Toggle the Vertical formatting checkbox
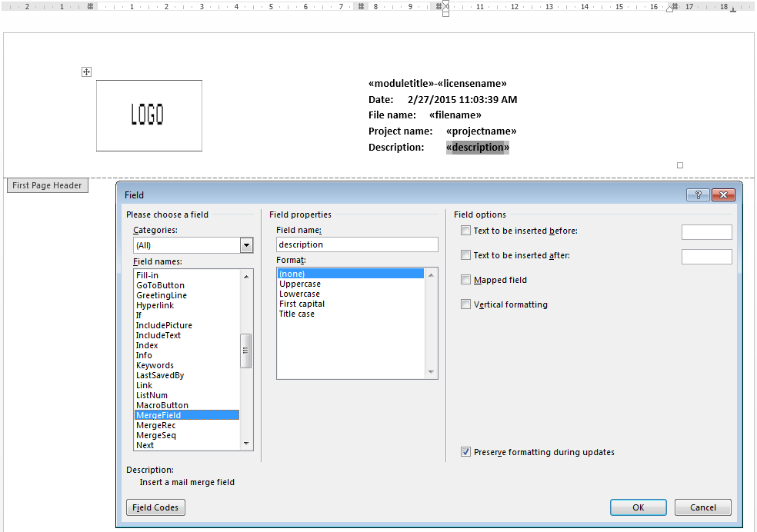 pos(465,304)
